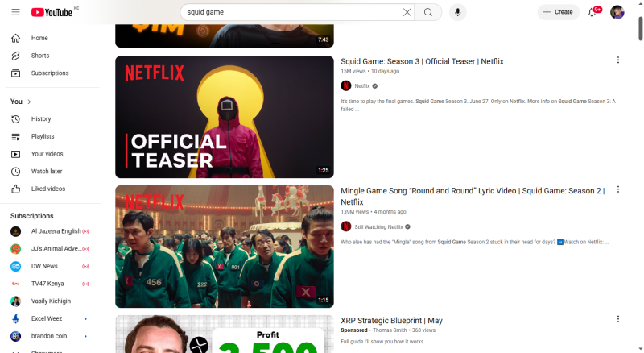The image size is (644, 353).
Task: Open XRP Strategic Blueprint ad title
Action: [x=391, y=321]
